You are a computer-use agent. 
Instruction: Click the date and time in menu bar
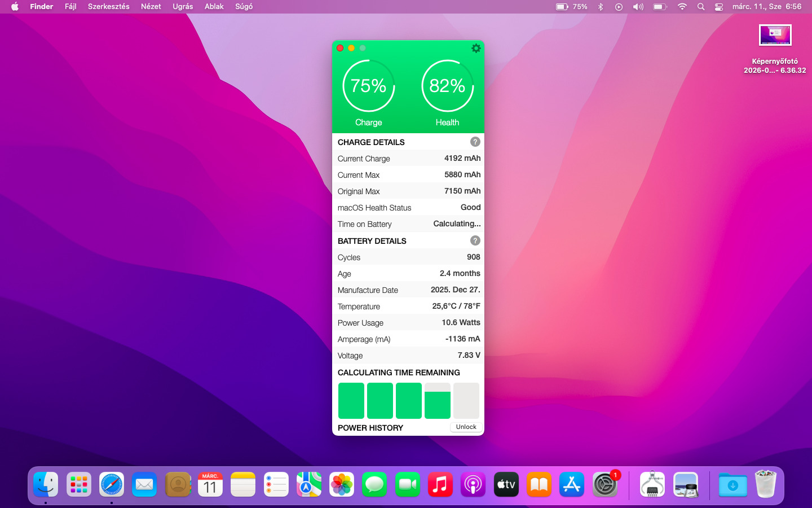[x=767, y=7]
